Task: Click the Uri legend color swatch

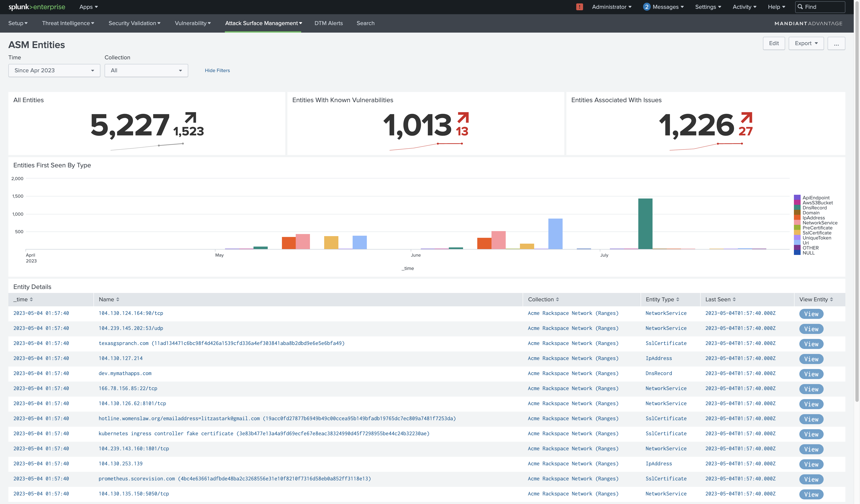Action: click(797, 243)
